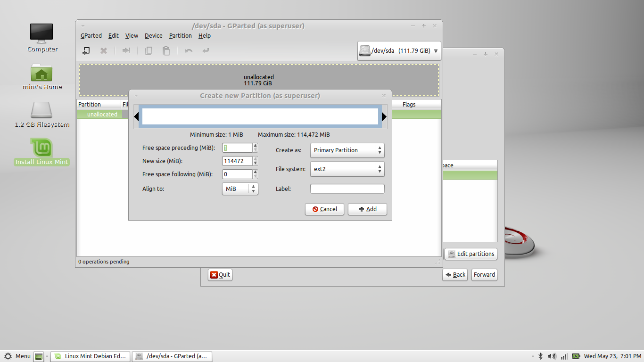Open the File system ext2 dropdown
The height and width of the screenshot is (362, 644).
pos(347,169)
